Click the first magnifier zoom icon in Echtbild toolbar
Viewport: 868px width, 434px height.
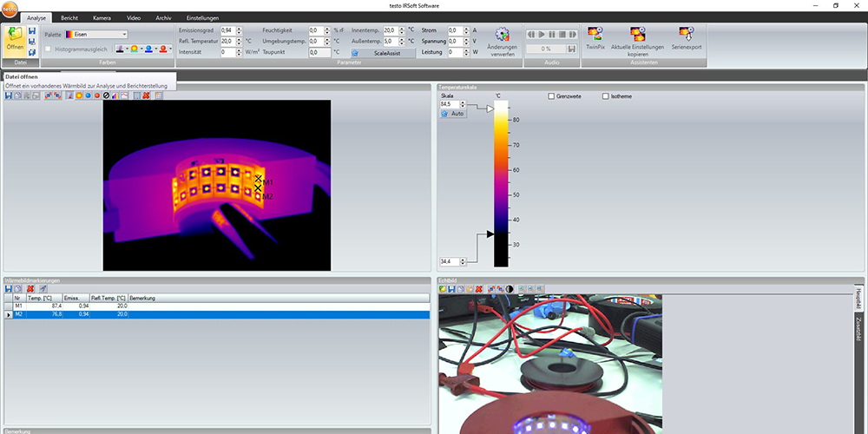522,289
